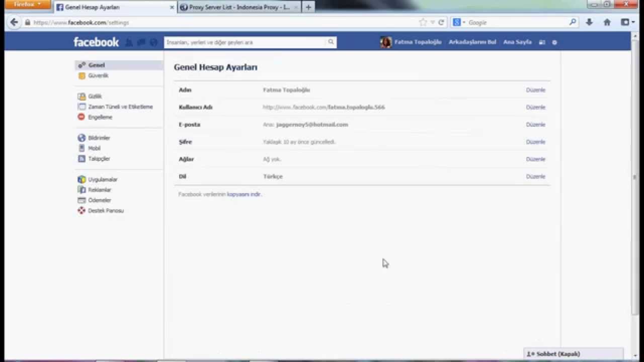Open a new browser tab
Screen dimensions: 644x362
pyautogui.click(x=308, y=7)
